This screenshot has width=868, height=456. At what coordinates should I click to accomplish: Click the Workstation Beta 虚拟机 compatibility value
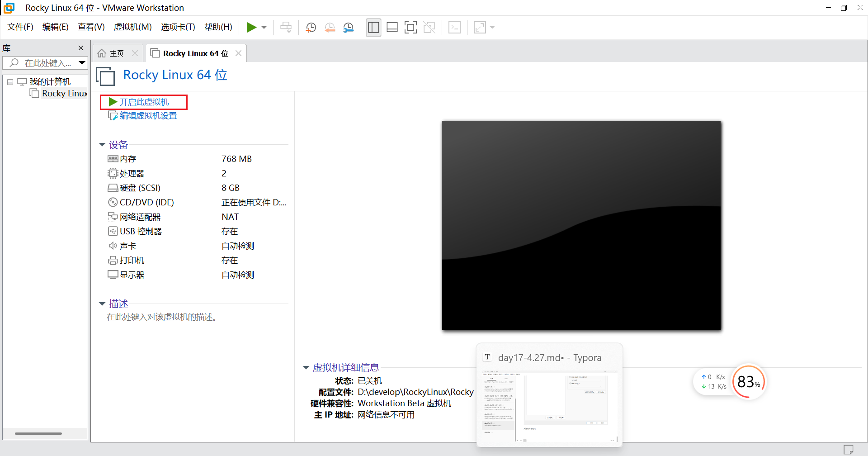pyautogui.click(x=404, y=404)
